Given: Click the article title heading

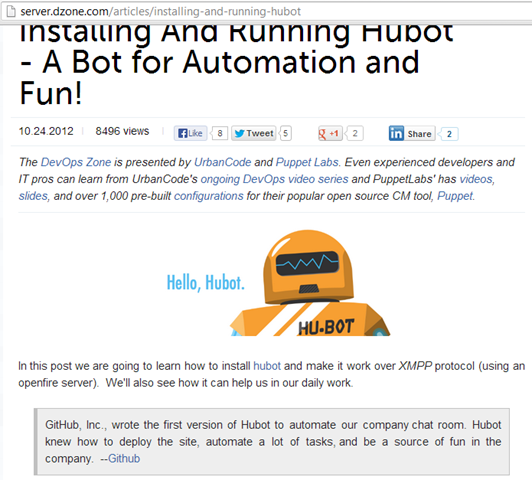Looking at the screenshot, I should point(236,64).
